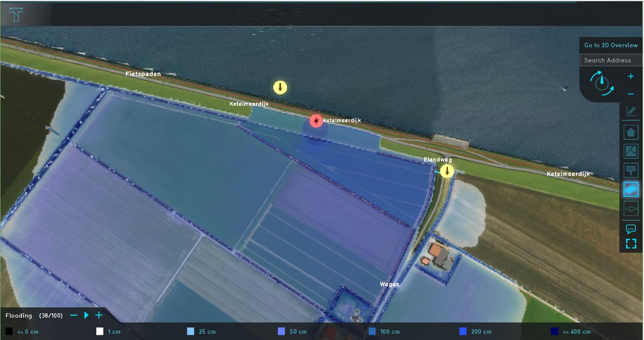644x340 pixels.
Task: Click the Tygron logo icon
Action: (x=17, y=15)
